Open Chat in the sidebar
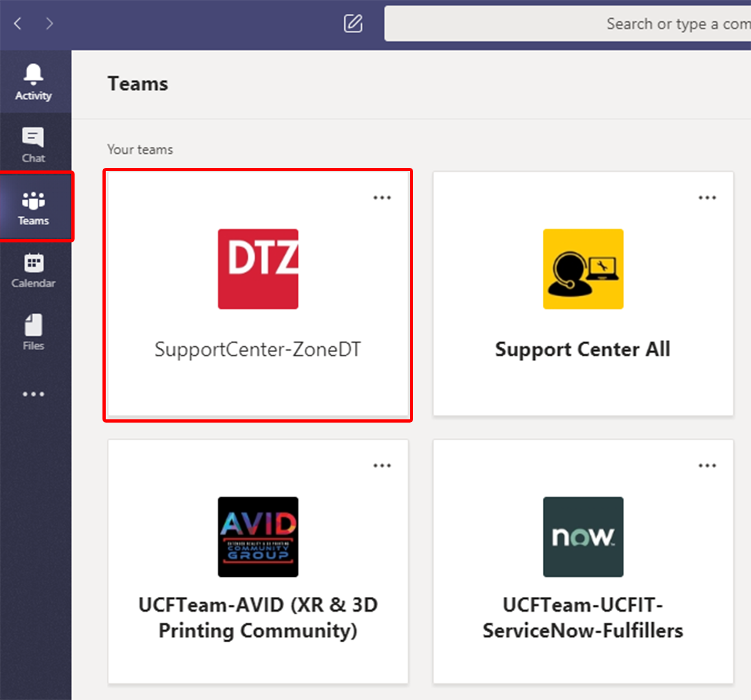The image size is (751, 700). click(33, 144)
